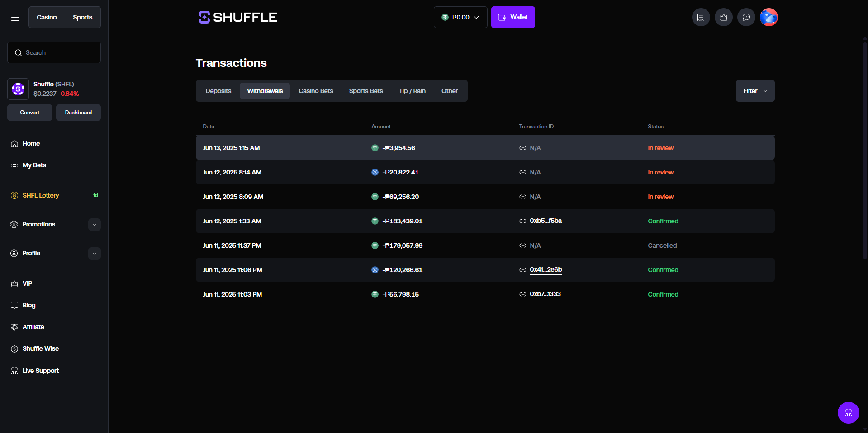
Task: Click the link icon beside 0x41...2e6b
Action: (522, 270)
